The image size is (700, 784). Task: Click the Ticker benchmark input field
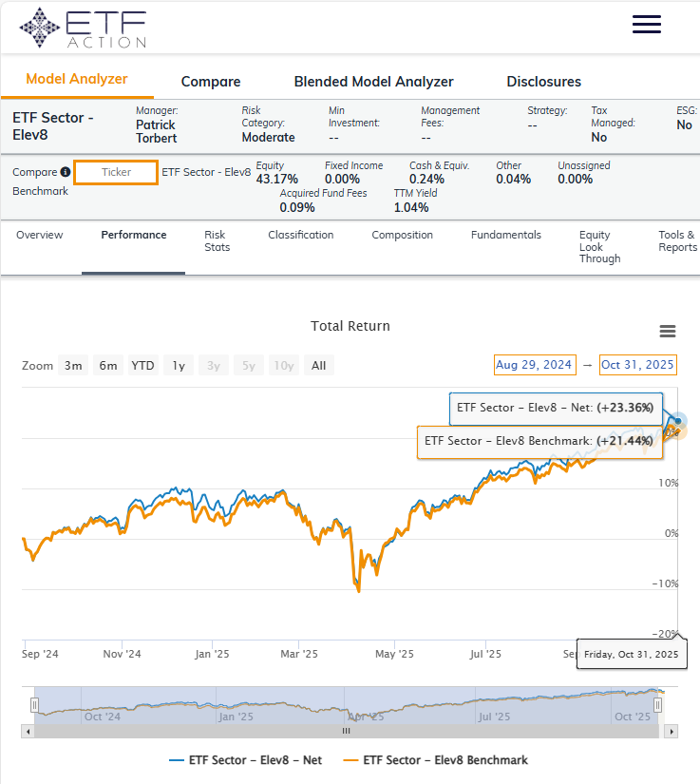pyautogui.click(x=116, y=173)
